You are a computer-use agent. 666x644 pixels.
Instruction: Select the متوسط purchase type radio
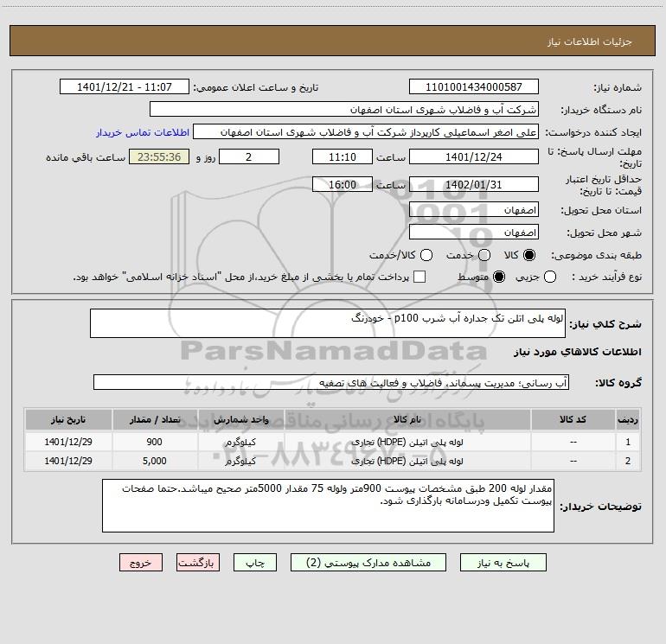click(499, 277)
